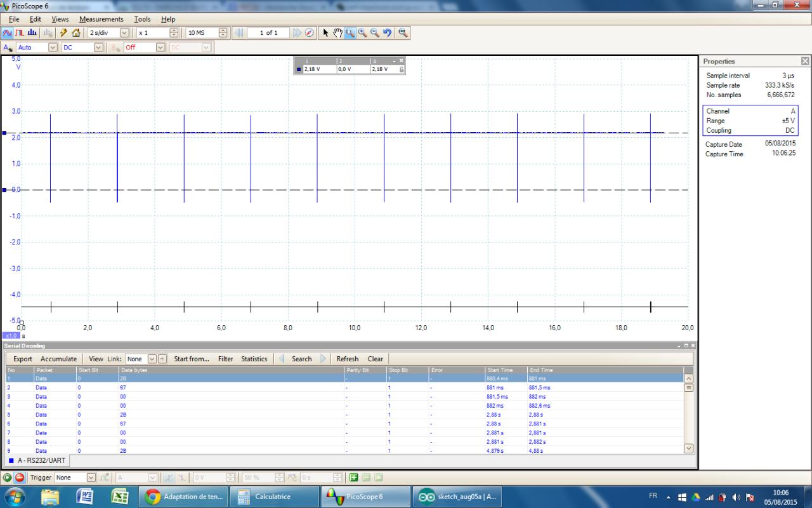
Task: Add a link with the plus button
Action: click(162, 359)
